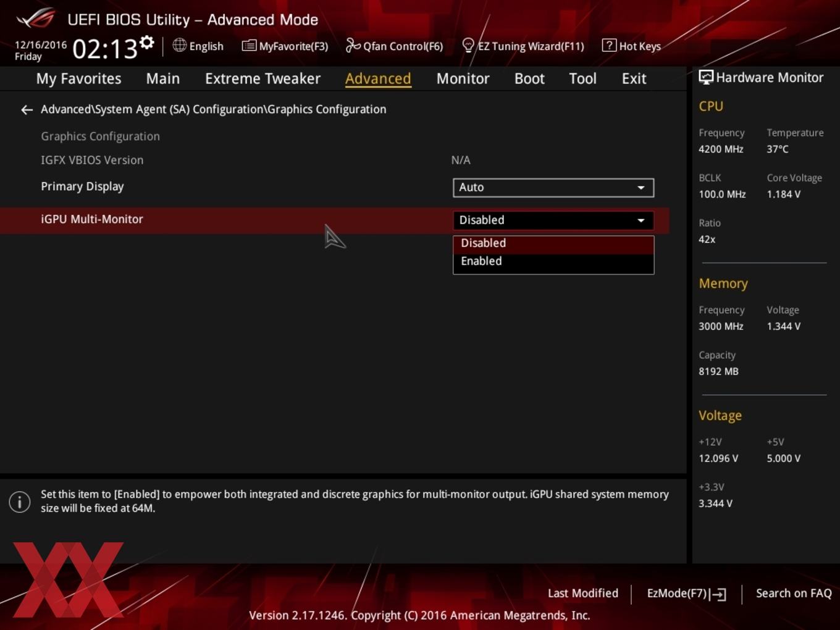Open the Primary Display dropdown arrow
The height and width of the screenshot is (630, 840).
coord(641,188)
